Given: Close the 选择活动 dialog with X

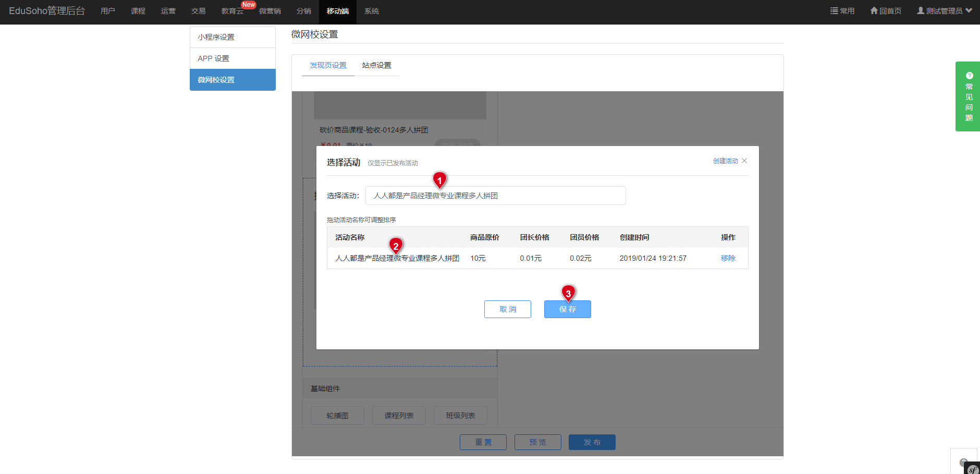Looking at the screenshot, I should (x=744, y=161).
